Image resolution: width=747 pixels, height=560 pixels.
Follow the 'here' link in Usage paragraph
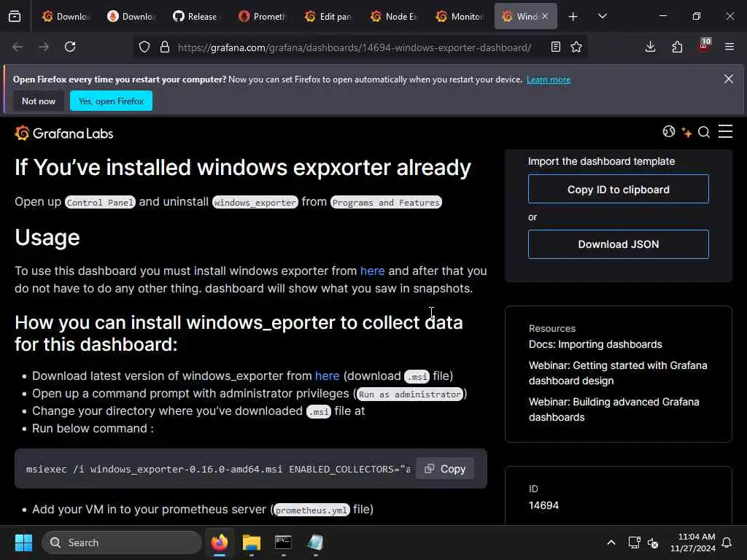[372, 271]
